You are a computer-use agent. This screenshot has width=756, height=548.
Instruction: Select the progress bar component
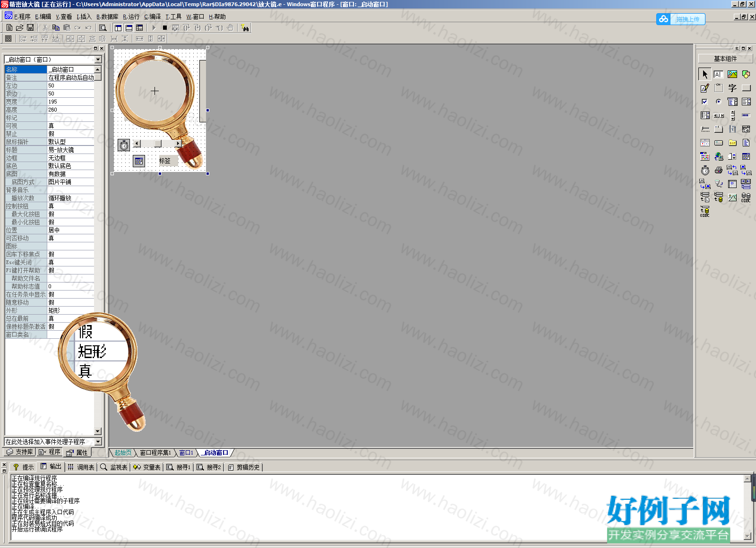coord(746,115)
